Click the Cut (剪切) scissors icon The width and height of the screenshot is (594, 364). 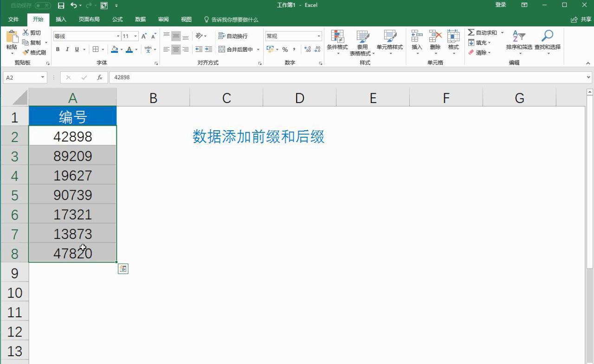click(x=26, y=32)
